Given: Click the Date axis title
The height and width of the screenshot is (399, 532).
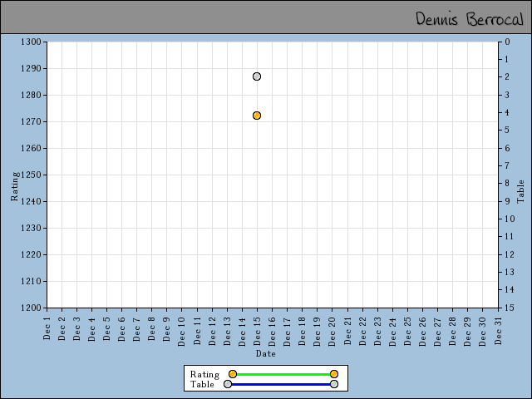Looking at the screenshot, I should (265, 353).
